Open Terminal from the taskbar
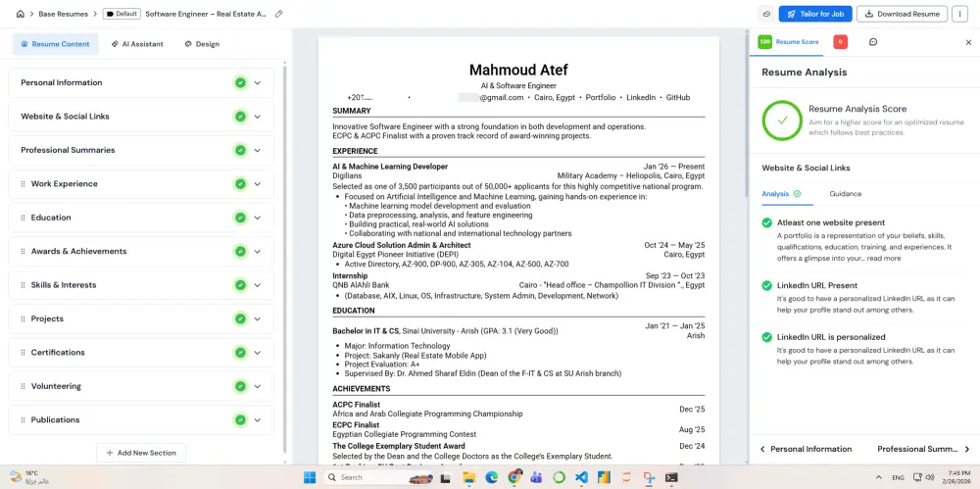This screenshot has height=489, width=980. point(671,478)
